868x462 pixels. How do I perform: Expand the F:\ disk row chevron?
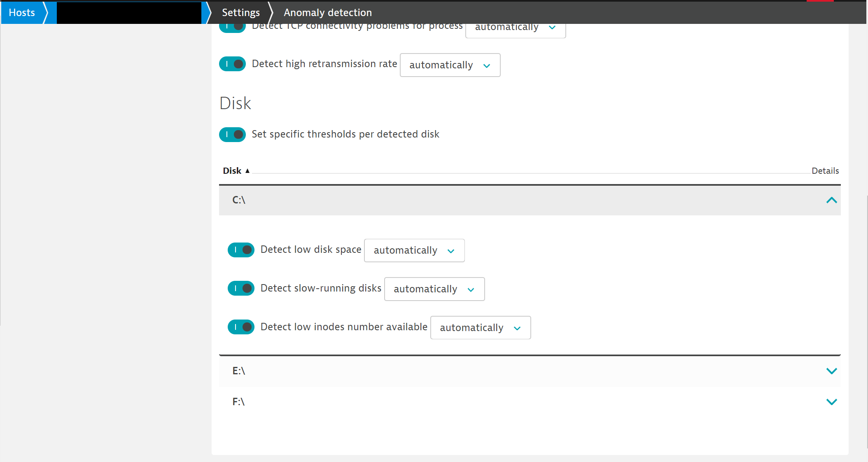point(831,402)
